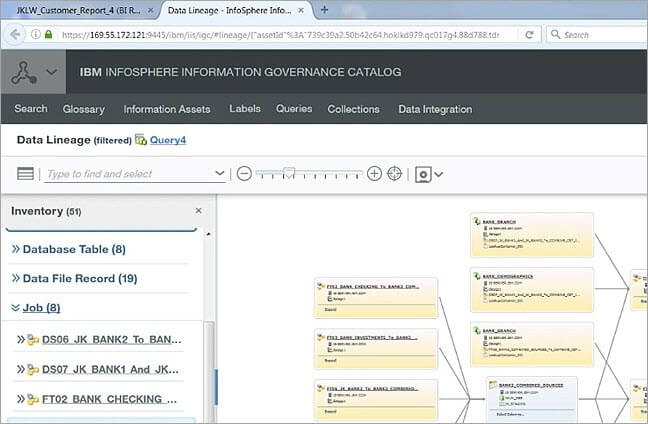This screenshot has width=648, height=424.
Task: Click the Job (8) link
Action: point(41,308)
